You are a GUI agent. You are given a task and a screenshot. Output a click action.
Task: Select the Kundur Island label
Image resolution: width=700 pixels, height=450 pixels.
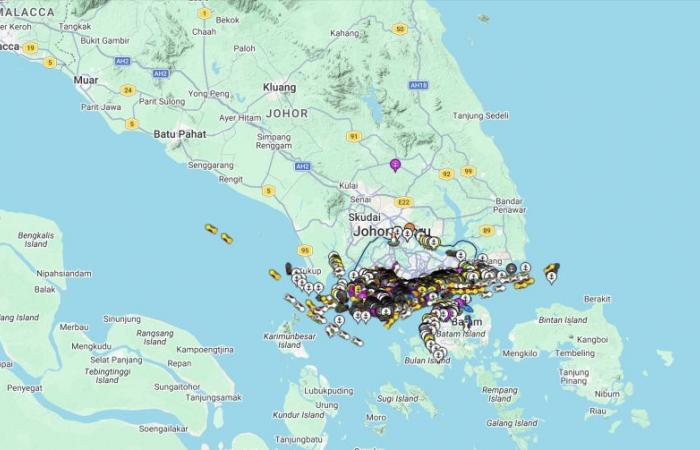(299, 415)
